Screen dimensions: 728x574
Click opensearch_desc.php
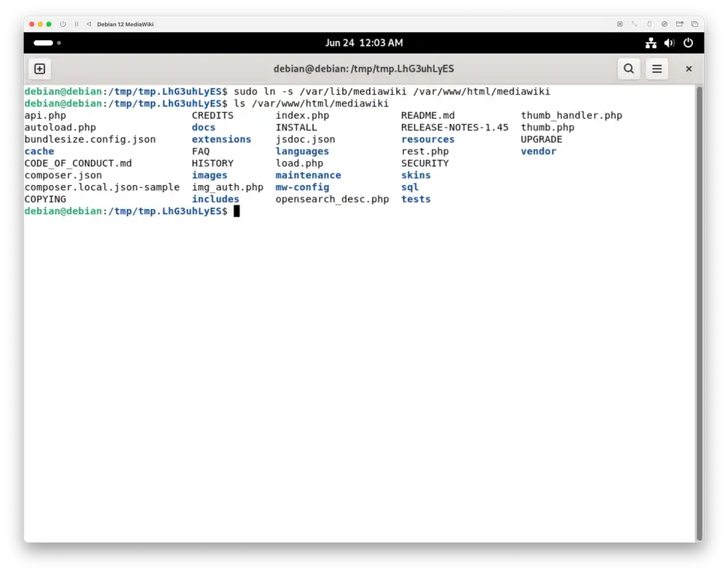coord(333,200)
